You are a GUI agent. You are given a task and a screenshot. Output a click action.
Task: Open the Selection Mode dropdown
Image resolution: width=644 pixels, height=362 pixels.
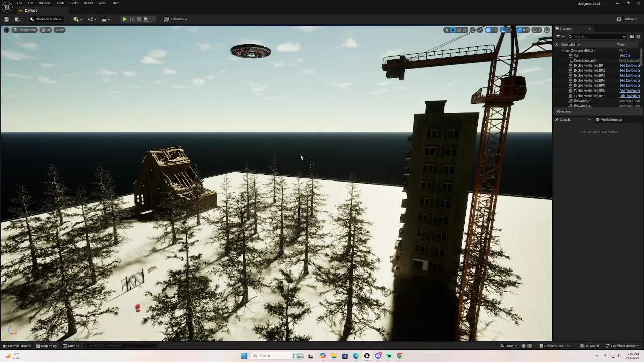pos(46,19)
